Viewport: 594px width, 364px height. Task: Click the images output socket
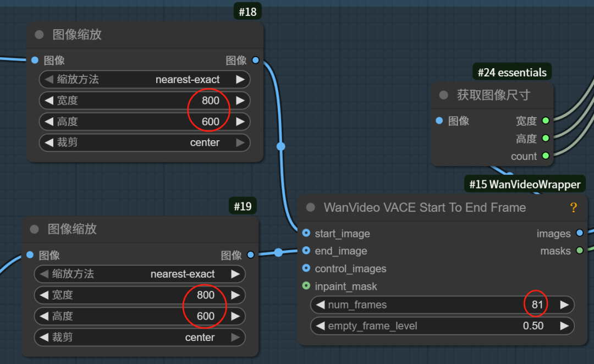click(579, 233)
